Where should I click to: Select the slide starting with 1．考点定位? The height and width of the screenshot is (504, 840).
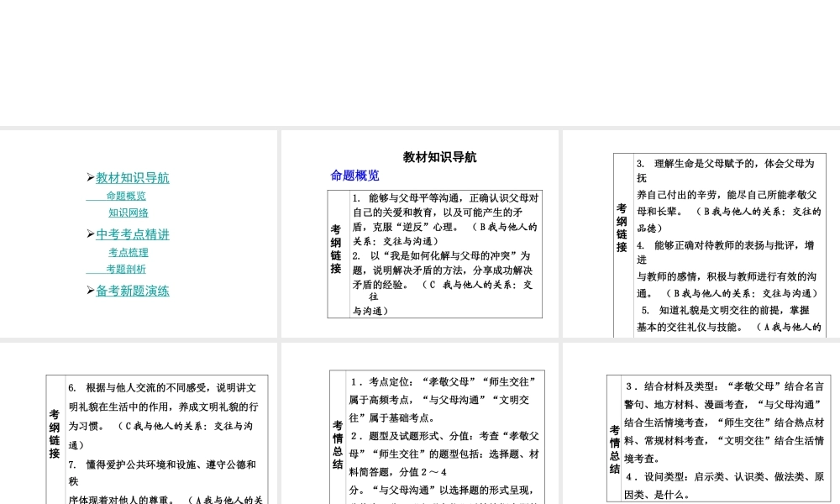(x=420, y=423)
